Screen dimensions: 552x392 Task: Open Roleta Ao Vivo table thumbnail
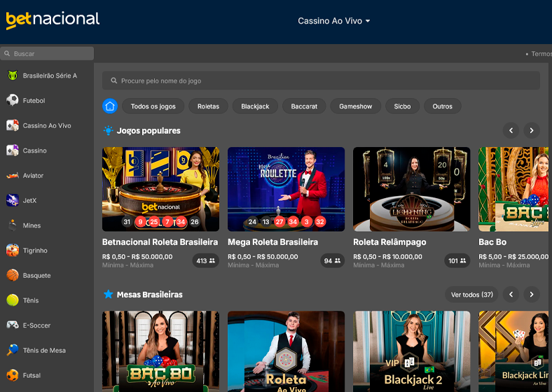click(x=287, y=351)
